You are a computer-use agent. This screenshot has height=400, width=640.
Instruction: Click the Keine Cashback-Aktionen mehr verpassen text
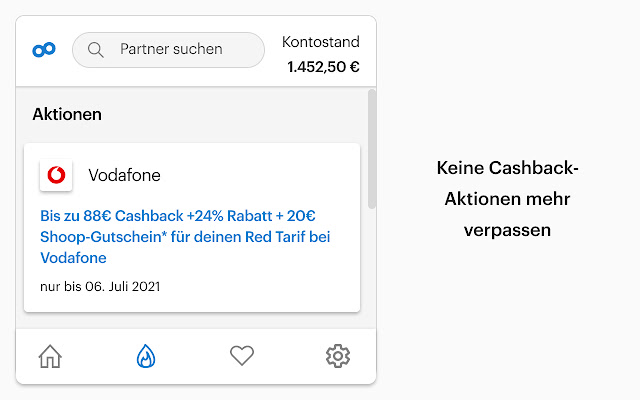point(508,199)
